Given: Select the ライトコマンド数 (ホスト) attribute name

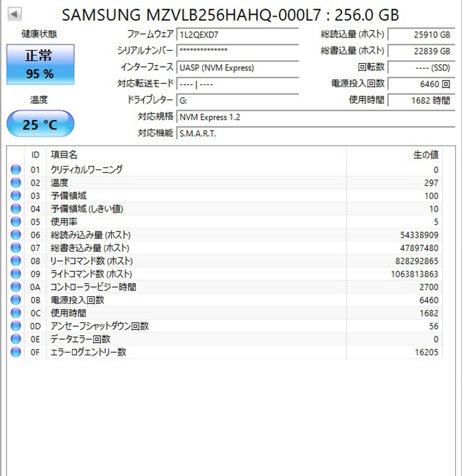Looking at the screenshot, I should click(x=91, y=274).
